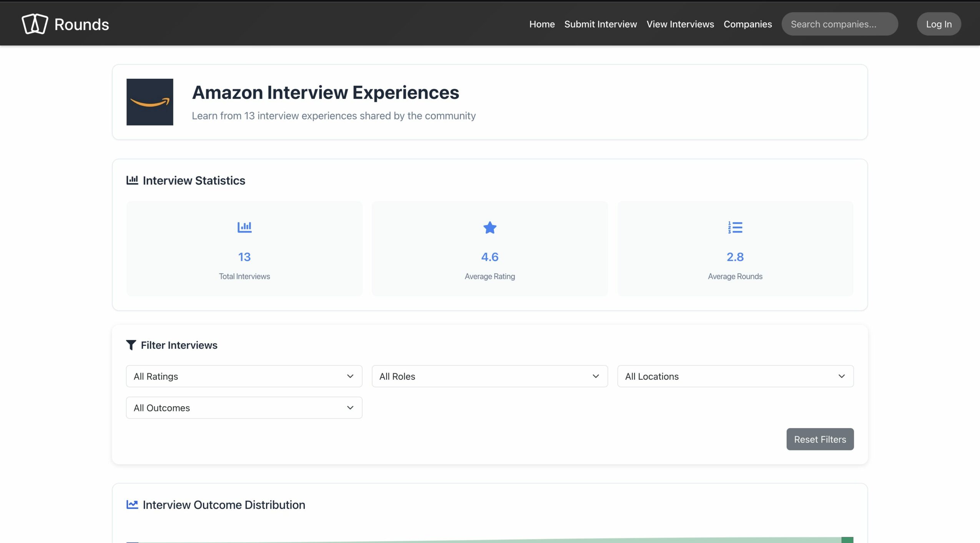Click the Amazon company logo thumbnail
980x543 pixels.
pos(150,102)
